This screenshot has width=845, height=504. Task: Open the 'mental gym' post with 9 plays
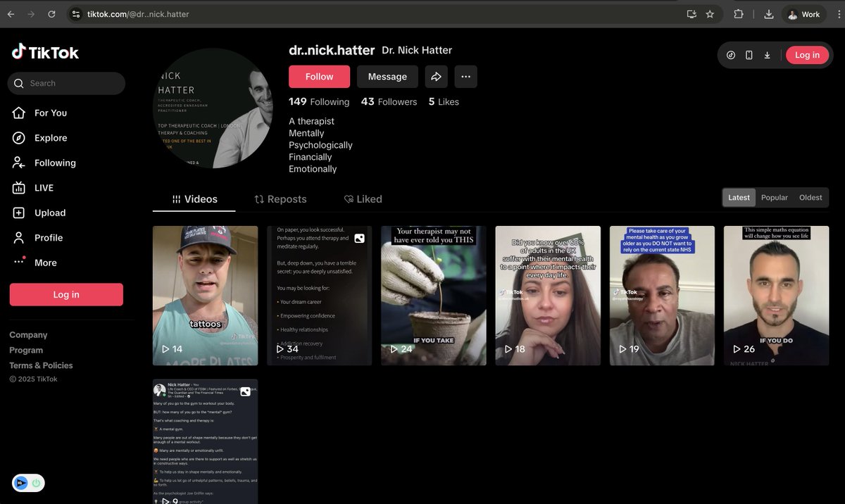click(x=205, y=441)
